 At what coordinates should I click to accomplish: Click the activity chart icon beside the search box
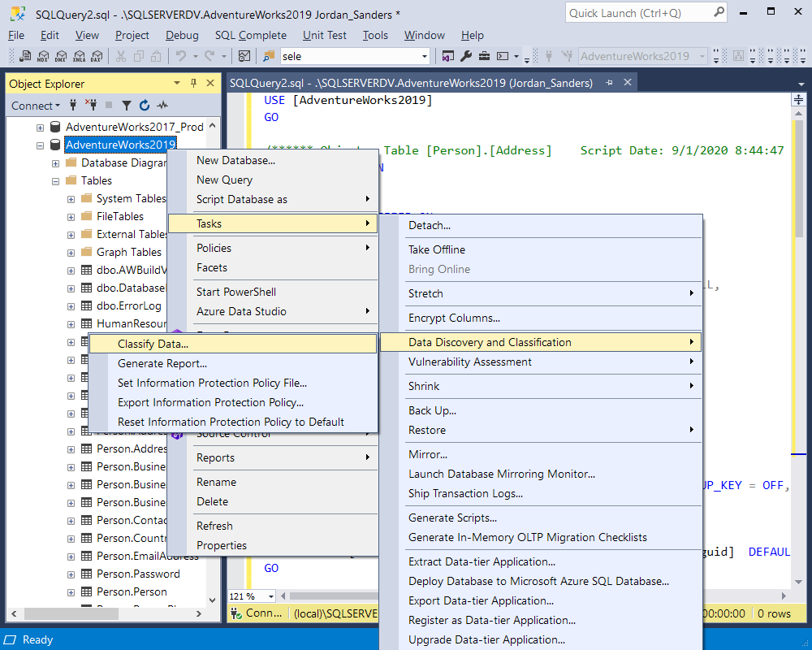245,56
